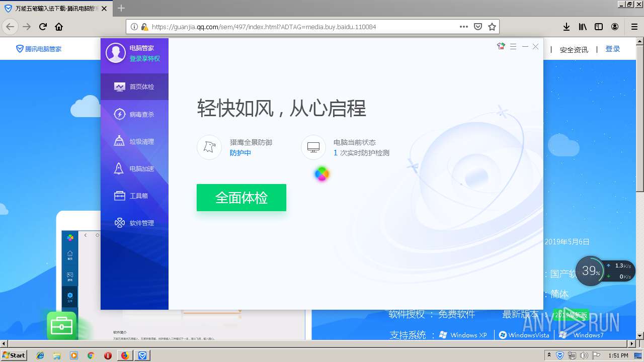
Task: Open Firefox library icon
Action: click(x=583, y=27)
